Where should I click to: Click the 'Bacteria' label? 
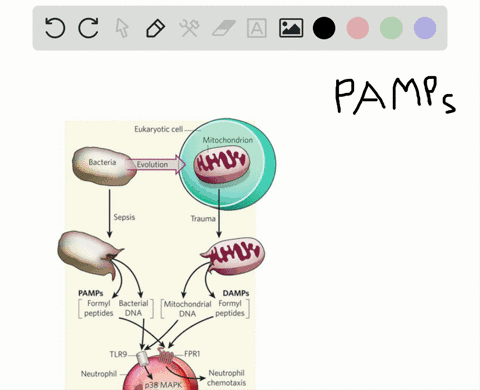pos(102,162)
